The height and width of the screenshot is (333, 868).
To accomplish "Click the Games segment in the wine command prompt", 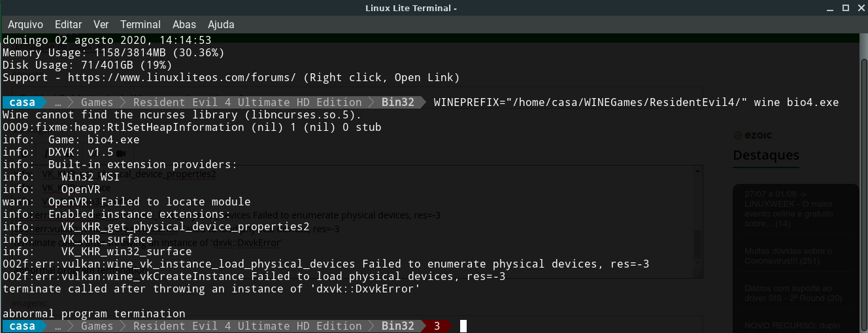I will [x=97, y=103].
